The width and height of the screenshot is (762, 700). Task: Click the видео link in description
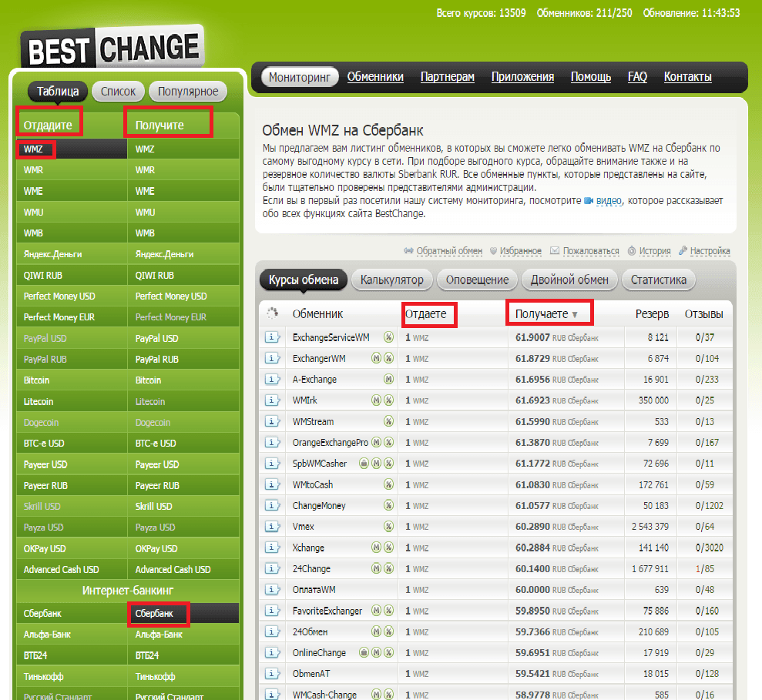[x=609, y=201]
